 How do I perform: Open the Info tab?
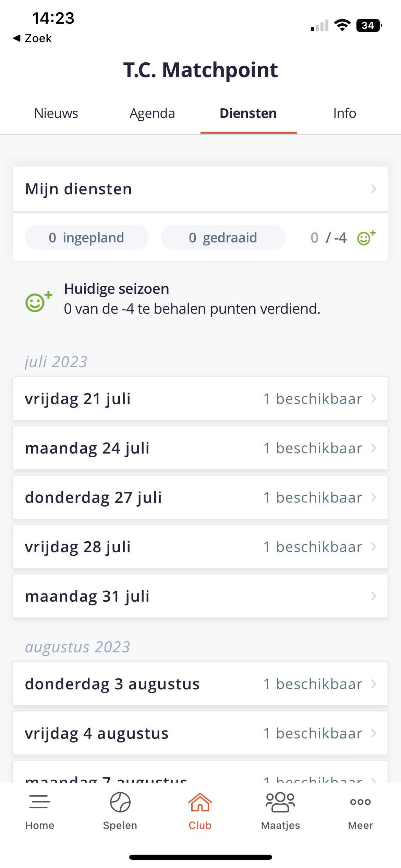click(x=345, y=113)
